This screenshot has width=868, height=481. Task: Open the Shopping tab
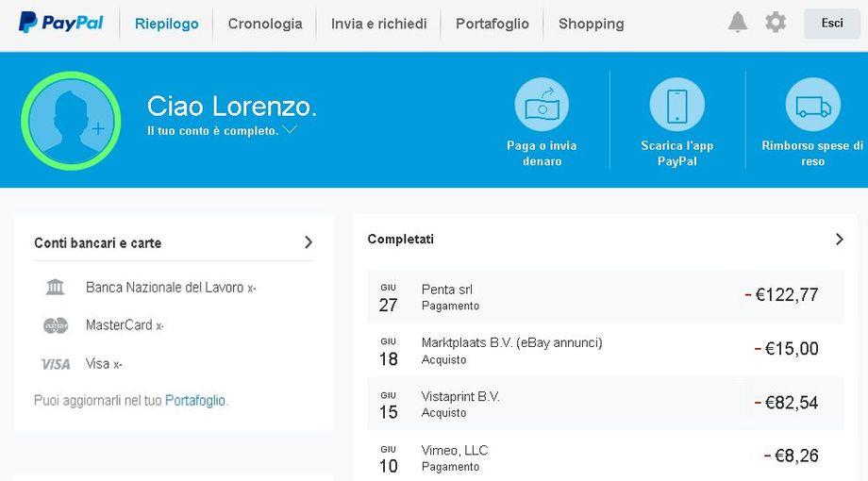click(x=592, y=24)
